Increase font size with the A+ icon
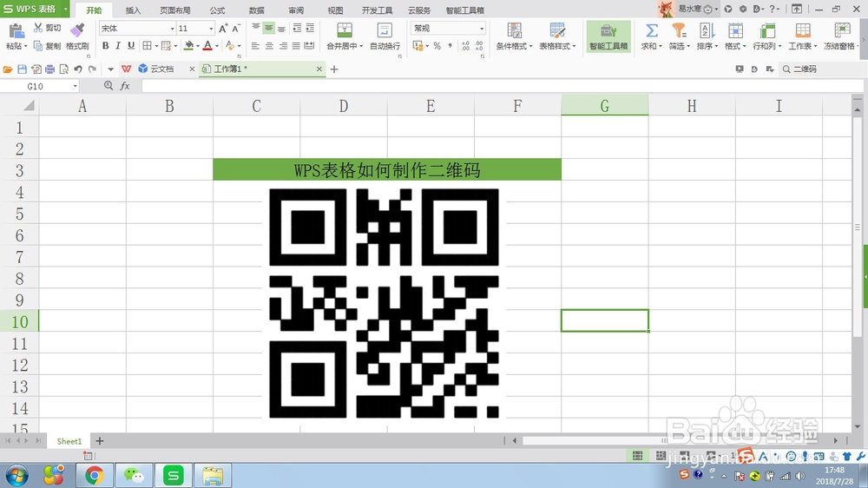This screenshot has height=488, width=868. point(223,29)
